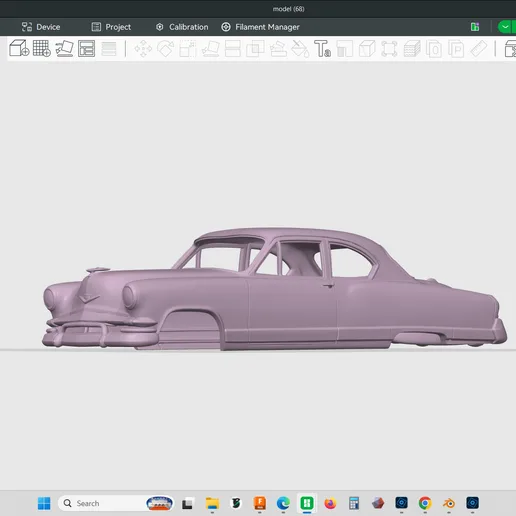The width and height of the screenshot is (516, 516).
Task: Select the Rotate tool
Action: click(x=166, y=49)
